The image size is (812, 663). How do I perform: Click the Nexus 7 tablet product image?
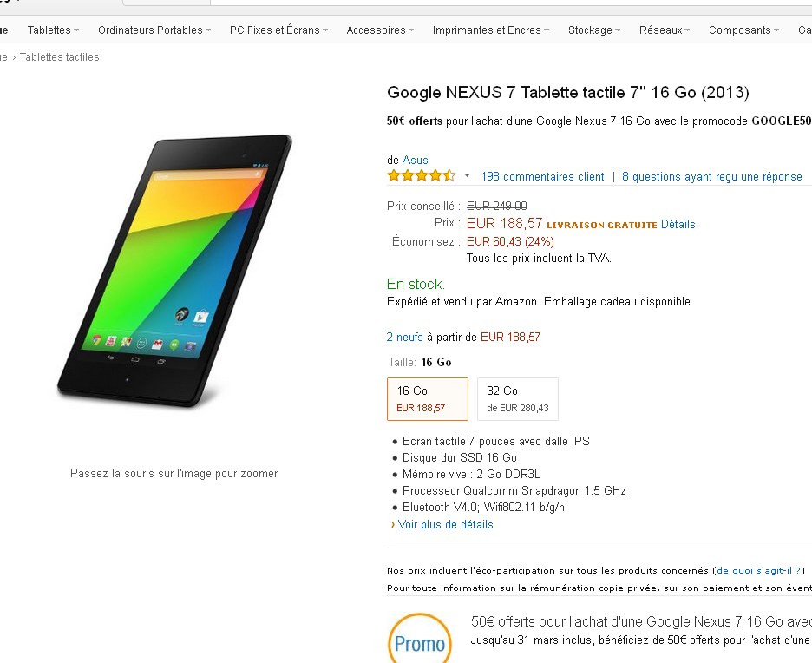174,269
